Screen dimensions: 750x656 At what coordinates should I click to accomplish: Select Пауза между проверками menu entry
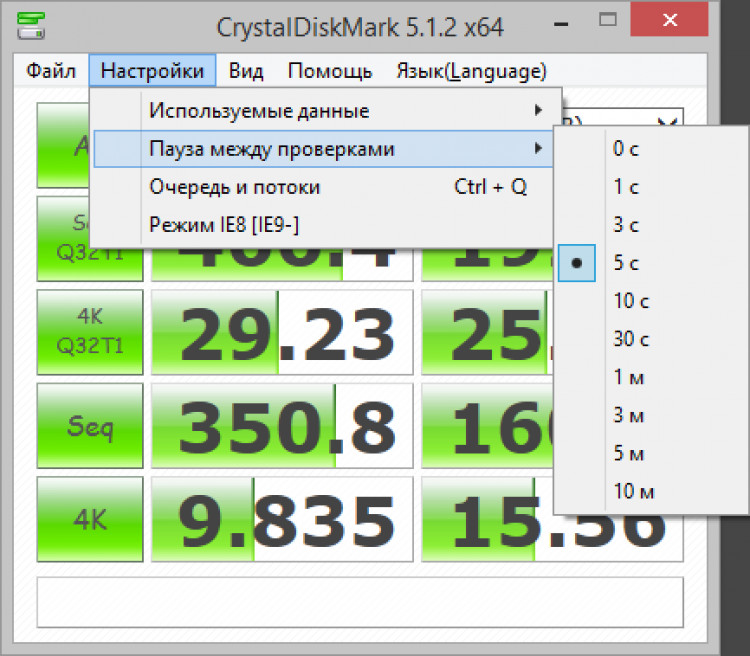(x=323, y=149)
